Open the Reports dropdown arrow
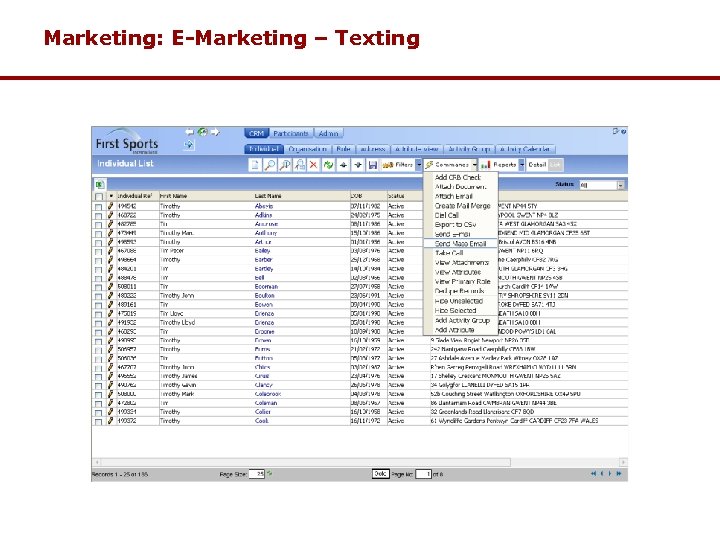This screenshot has height=540, width=720. pyautogui.click(x=522, y=165)
